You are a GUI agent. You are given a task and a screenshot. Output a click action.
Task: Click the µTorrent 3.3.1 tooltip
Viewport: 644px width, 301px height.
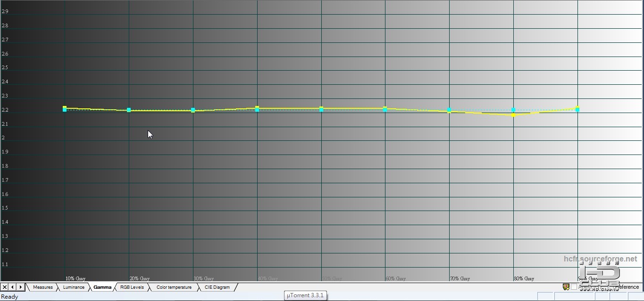pyautogui.click(x=305, y=295)
